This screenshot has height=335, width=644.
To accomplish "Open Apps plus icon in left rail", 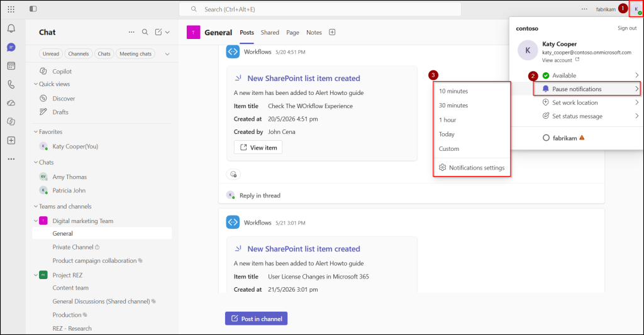I will tap(11, 140).
